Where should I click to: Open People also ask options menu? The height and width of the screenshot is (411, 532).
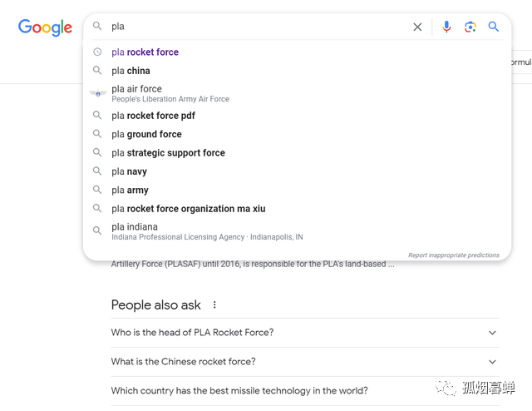(x=214, y=305)
